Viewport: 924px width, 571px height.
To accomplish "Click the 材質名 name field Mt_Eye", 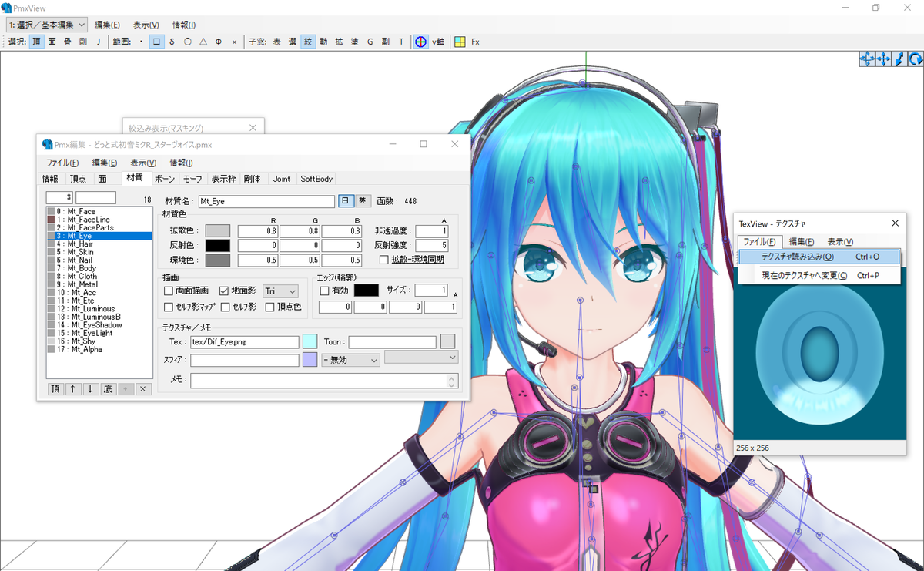I will tap(266, 201).
